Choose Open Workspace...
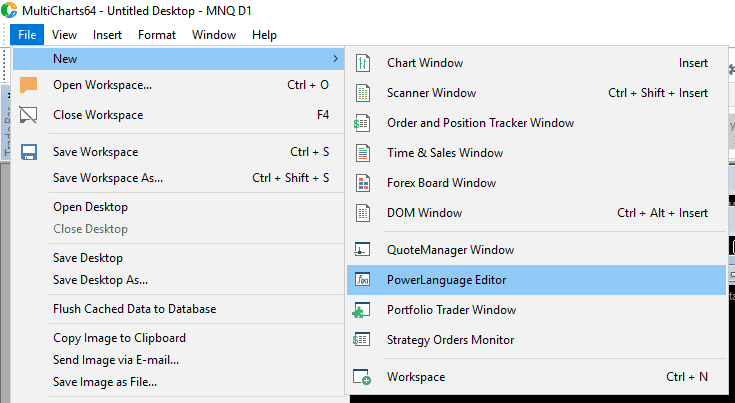The width and height of the screenshot is (735, 403). click(179, 85)
